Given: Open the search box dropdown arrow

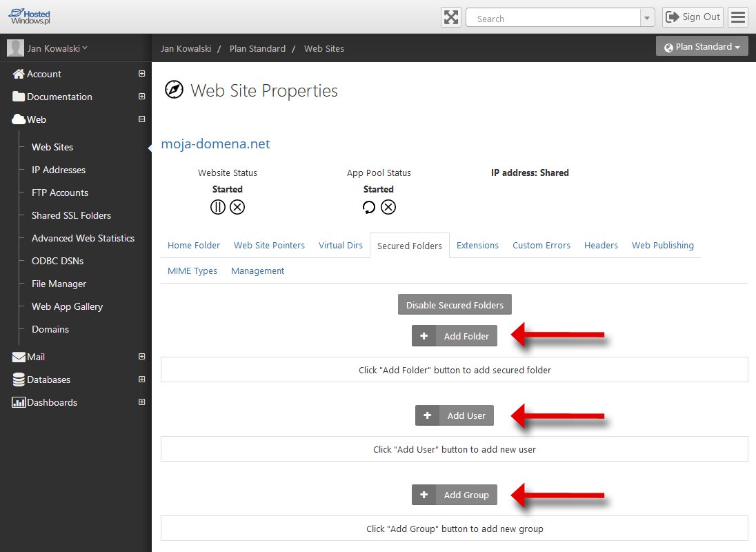Looking at the screenshot, I should pyautogui.click(x=647, y=19).
